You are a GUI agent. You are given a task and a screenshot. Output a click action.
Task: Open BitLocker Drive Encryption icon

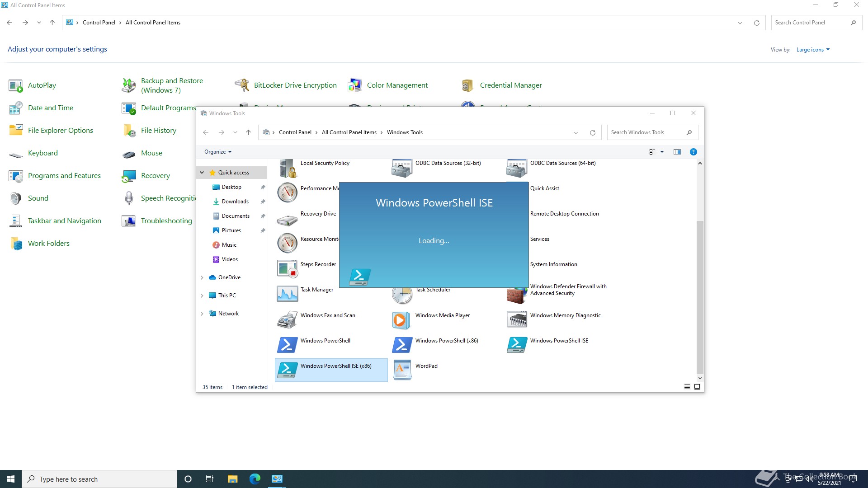(242, 85)
